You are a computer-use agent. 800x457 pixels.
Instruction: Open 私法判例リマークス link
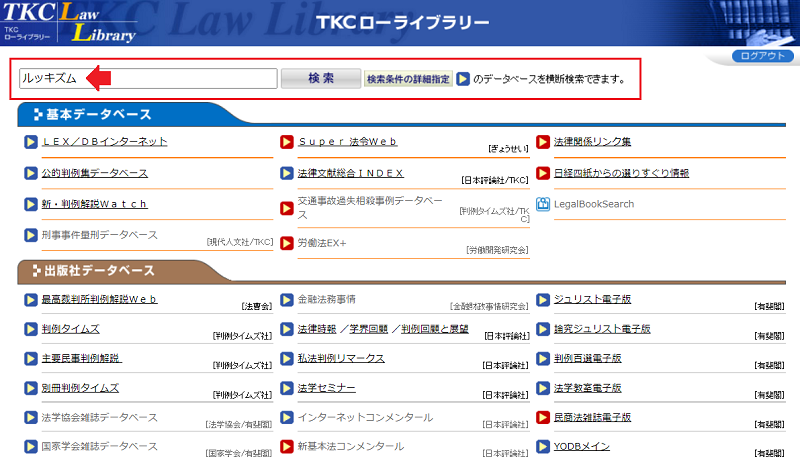click(x=341, y=358)
